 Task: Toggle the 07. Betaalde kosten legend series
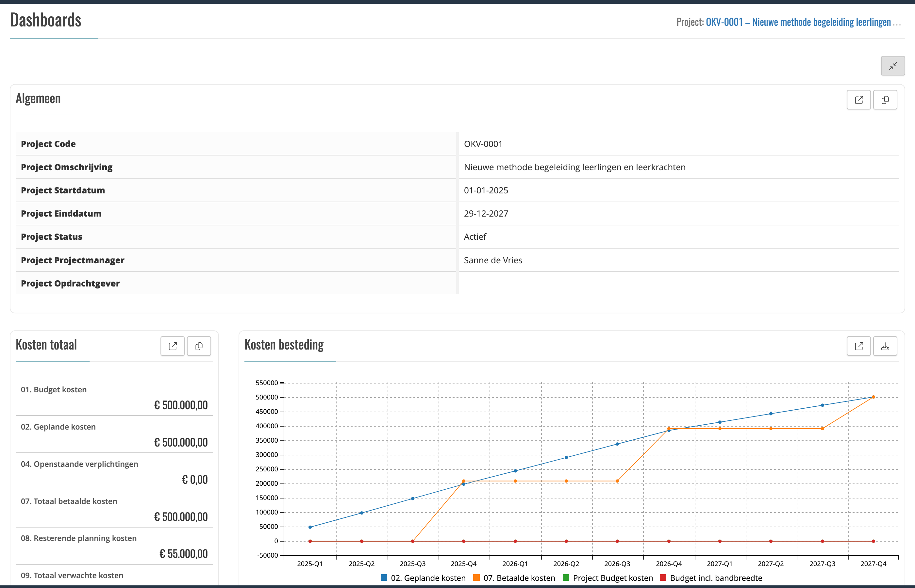519,578
